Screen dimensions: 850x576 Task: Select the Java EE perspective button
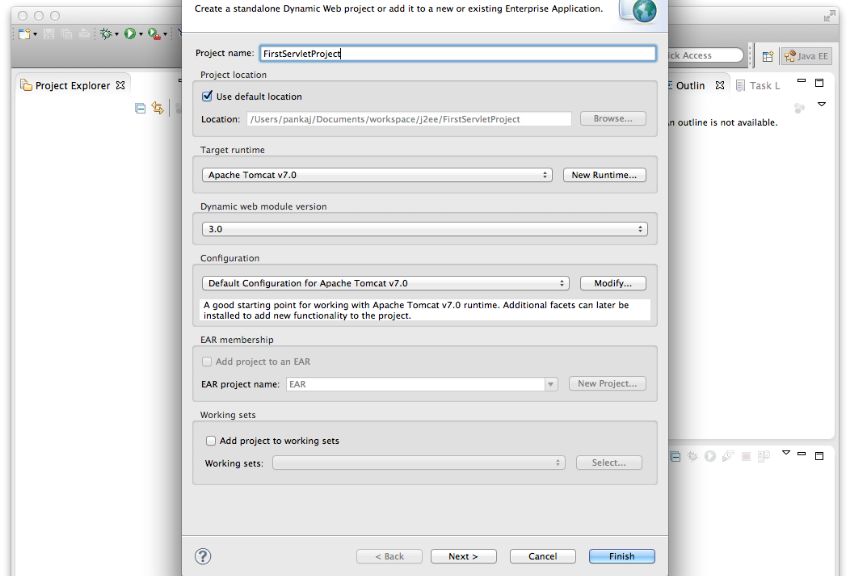[805, 57]
